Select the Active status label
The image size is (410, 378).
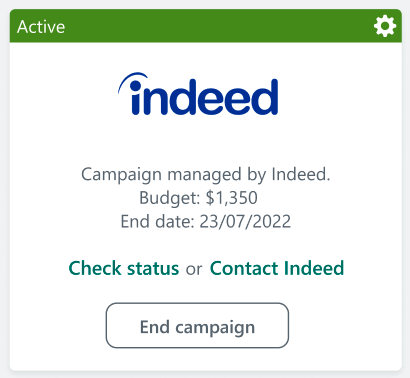tap(41, 27)
